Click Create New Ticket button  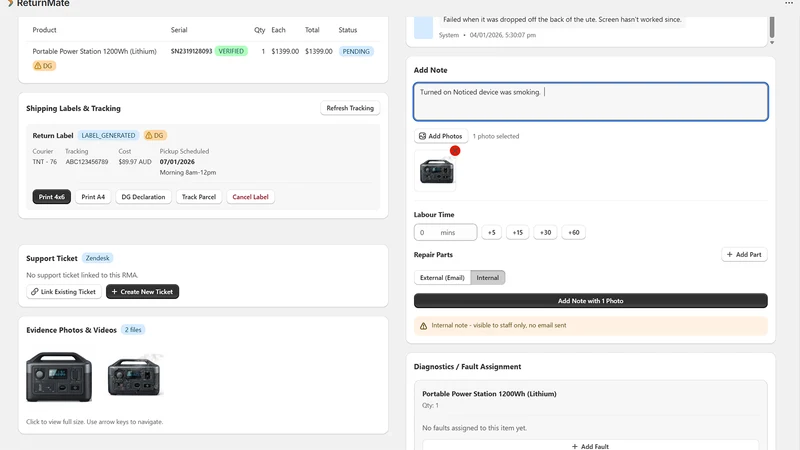pos(142,292)
